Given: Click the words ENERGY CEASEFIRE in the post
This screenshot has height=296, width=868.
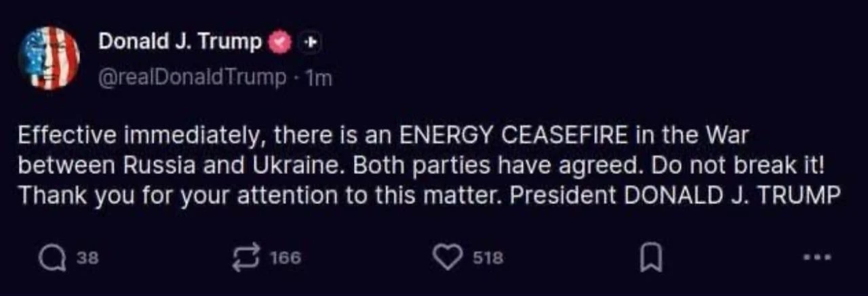Looking at the screenshot, I should pyautogui.click(x=514, y=135).
